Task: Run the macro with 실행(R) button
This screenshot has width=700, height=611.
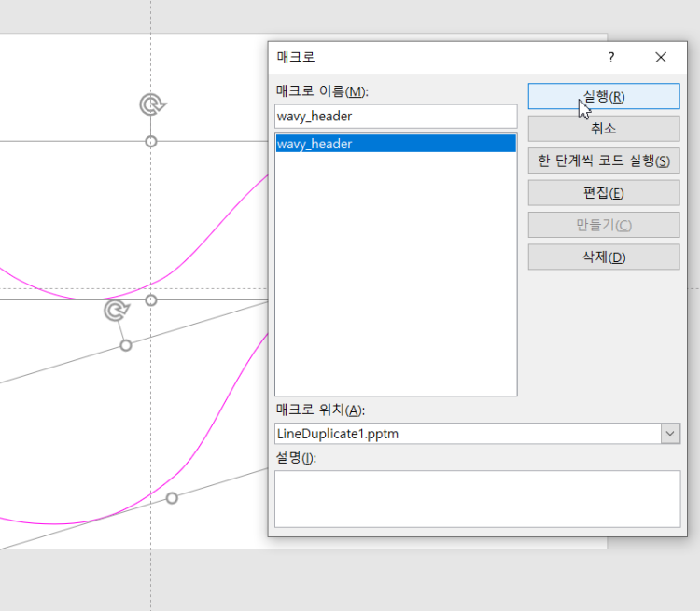Action: 604,96
